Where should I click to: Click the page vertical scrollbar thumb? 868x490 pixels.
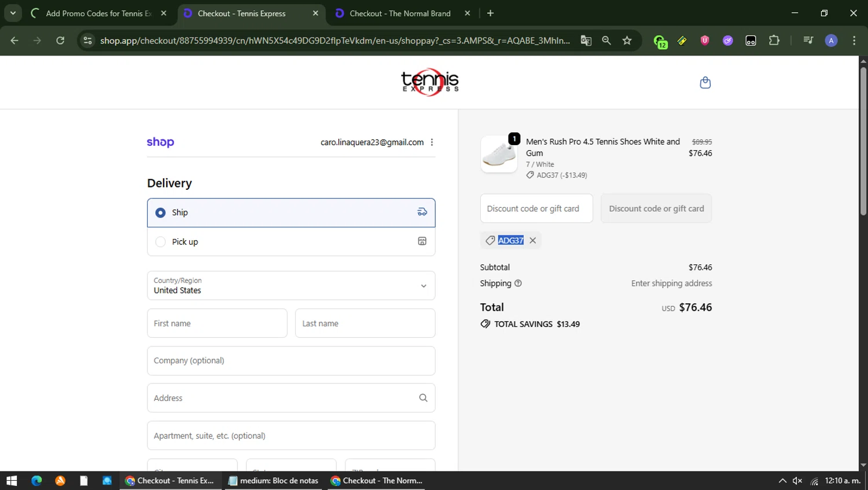863,142
